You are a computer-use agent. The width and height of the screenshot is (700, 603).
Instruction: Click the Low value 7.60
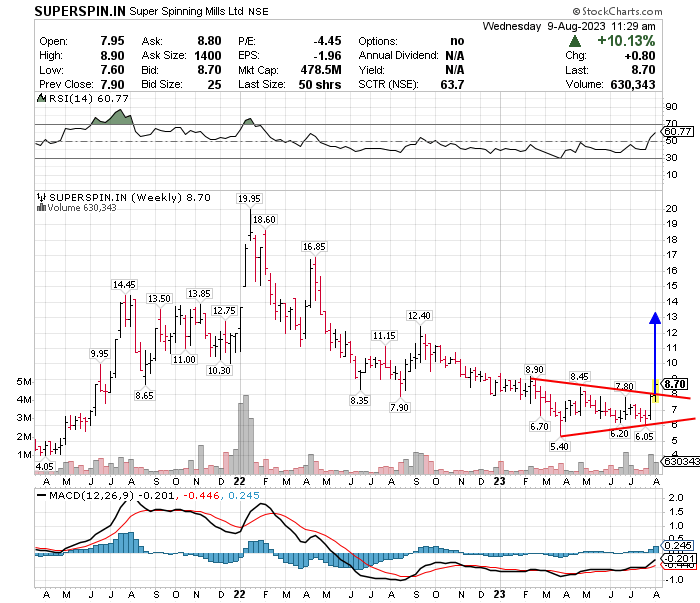click(112, 70)
